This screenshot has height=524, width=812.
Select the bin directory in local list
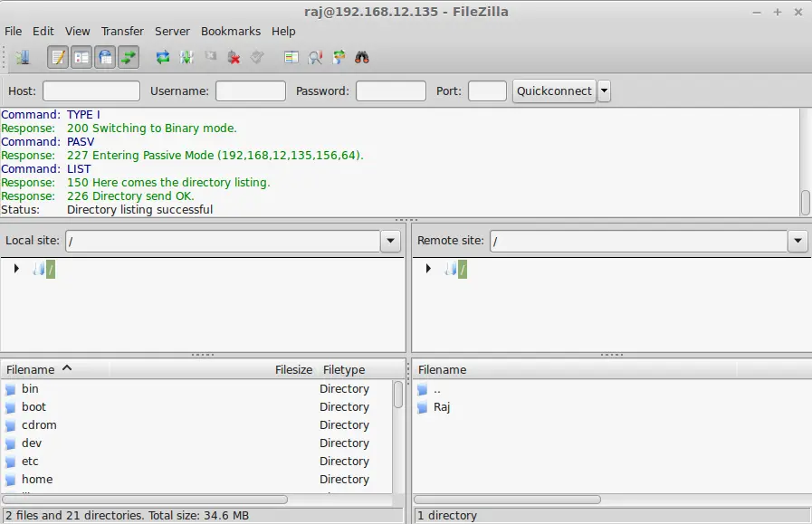[x=196, y=389]
